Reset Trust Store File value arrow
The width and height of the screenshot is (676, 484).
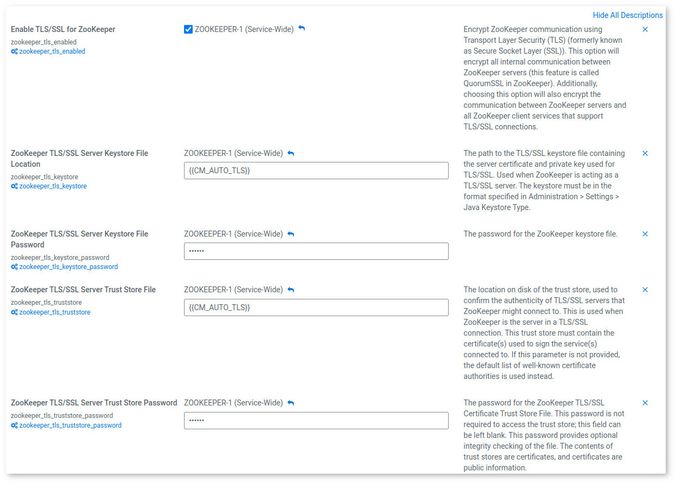(291, 290)
